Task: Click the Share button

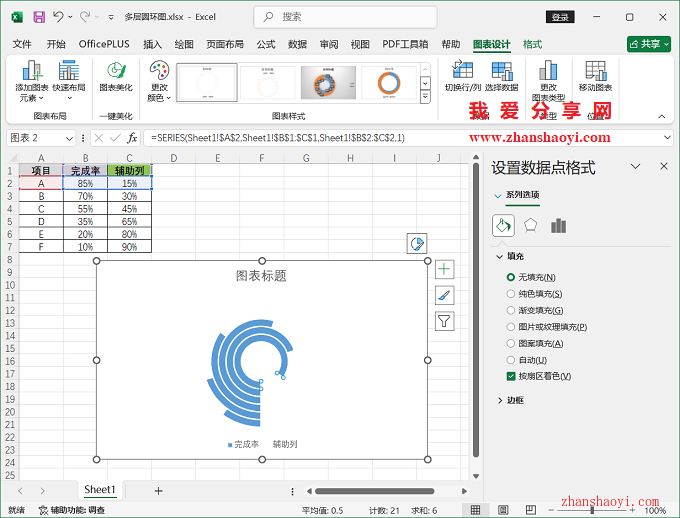Action: pos(648,44)
